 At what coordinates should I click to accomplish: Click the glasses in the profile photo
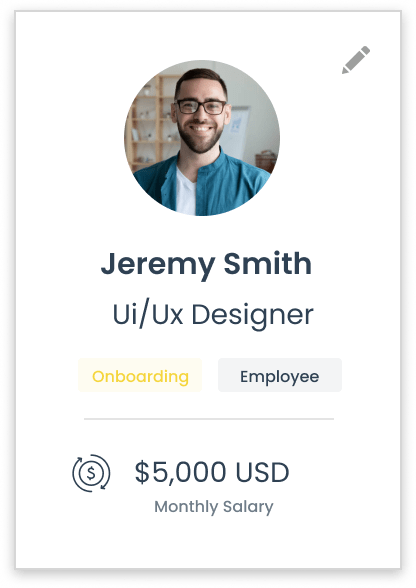click(201, 107)
